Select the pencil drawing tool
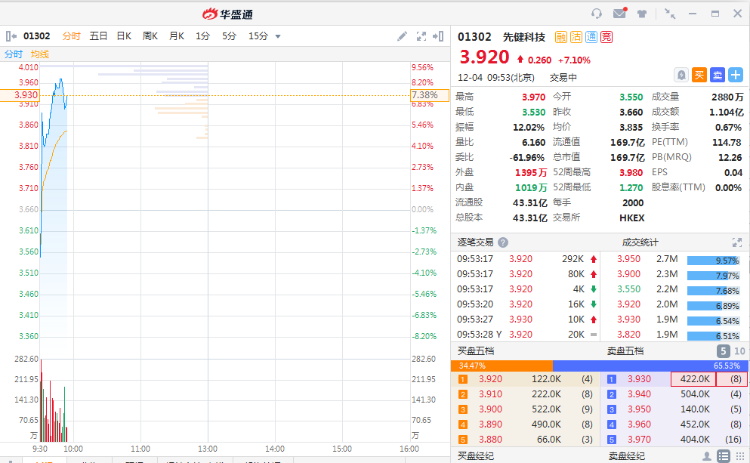The width and height of the screenshot is (750, 463). [402, 36]
